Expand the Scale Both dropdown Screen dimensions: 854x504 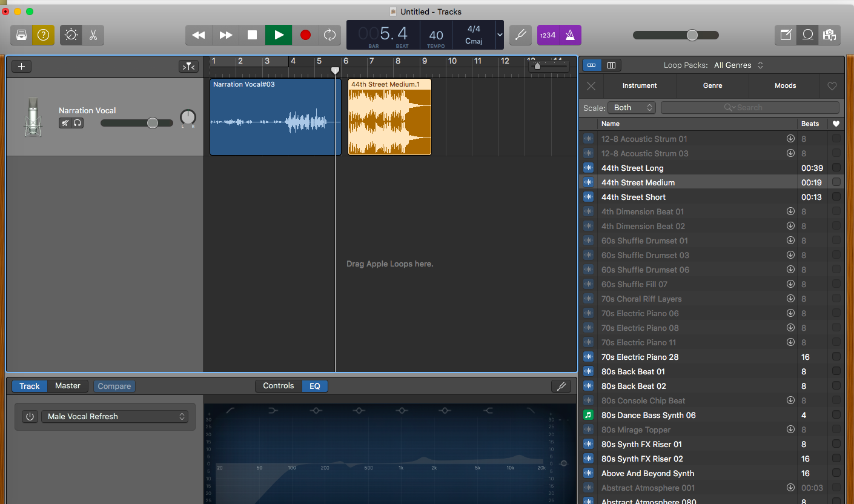click(x=632, y=108)
